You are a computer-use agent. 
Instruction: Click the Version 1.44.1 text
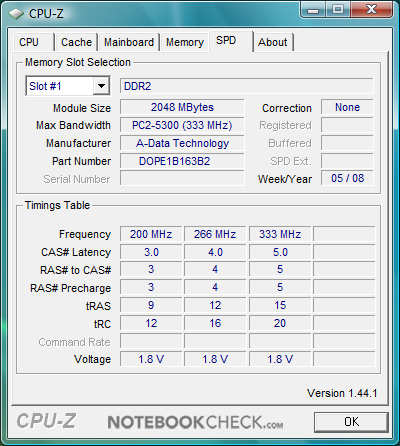(342, 393)
